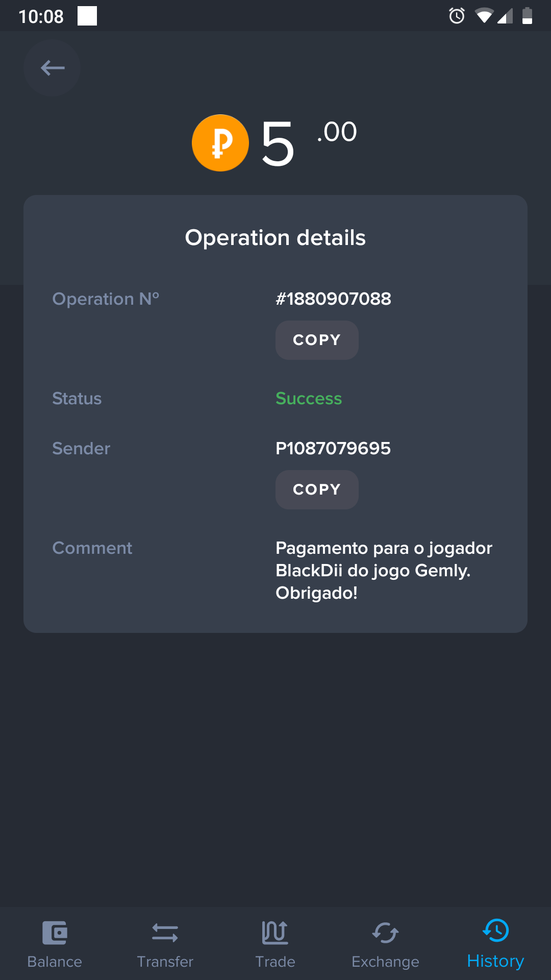Copy the sender account ID
Image resolution: width=551 pixels, height=980 pixels.
(x=317, y=489)
